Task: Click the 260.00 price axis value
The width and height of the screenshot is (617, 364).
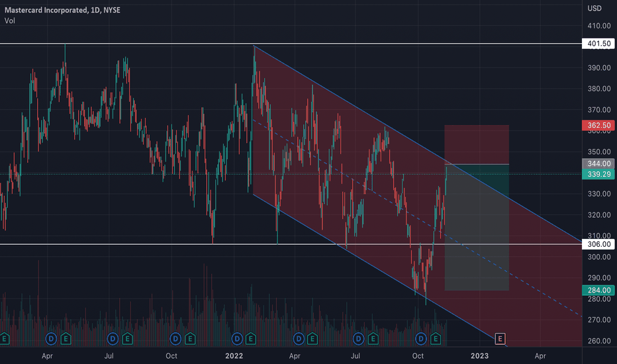Action: tap(599, 341)
